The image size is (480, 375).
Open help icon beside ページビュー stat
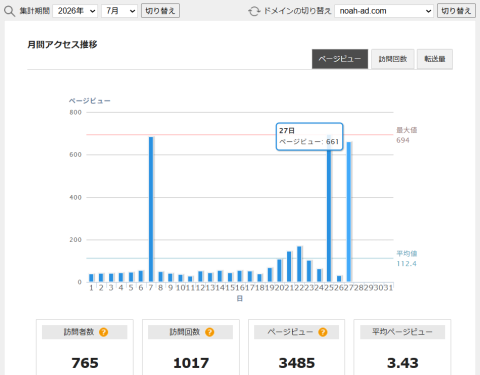tap(323, 332)
